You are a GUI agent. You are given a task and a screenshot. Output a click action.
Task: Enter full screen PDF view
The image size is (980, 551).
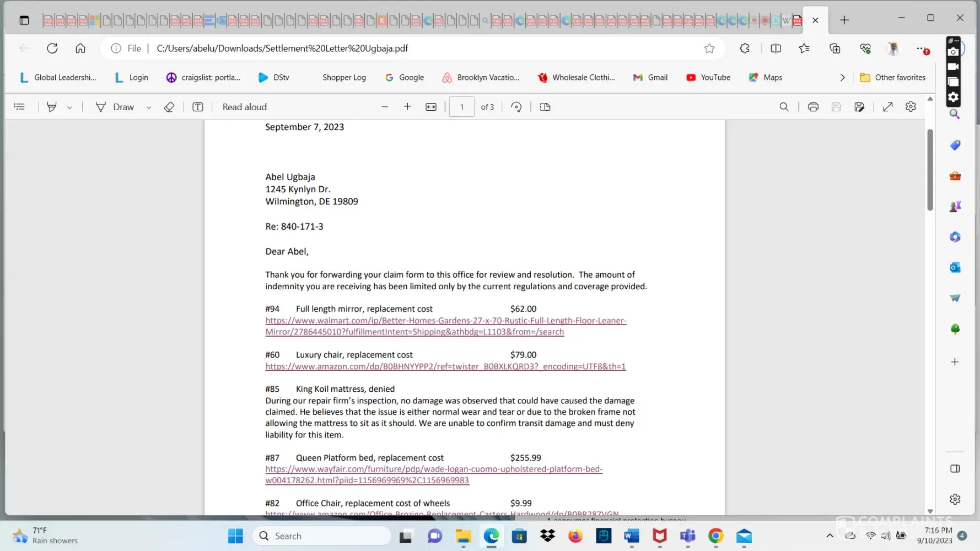[x=887, y=107]
